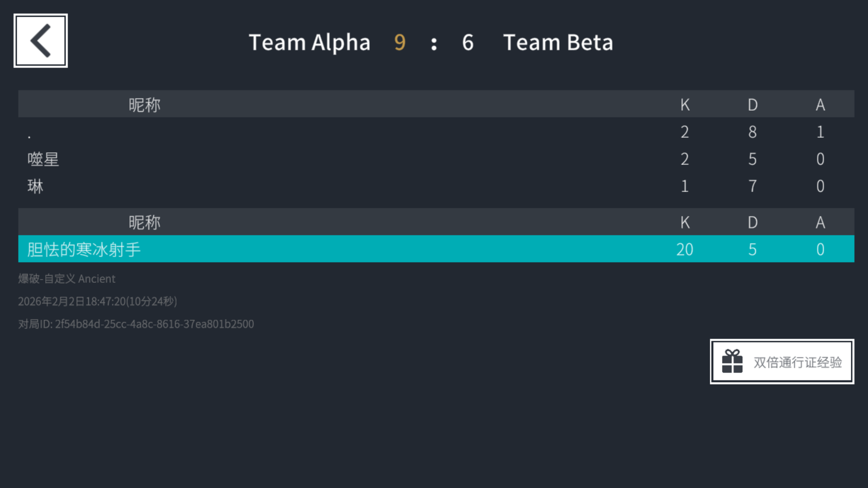The image size is (868, 488).
Task: Click the A header in the bottom table
Action: (820, 222)
